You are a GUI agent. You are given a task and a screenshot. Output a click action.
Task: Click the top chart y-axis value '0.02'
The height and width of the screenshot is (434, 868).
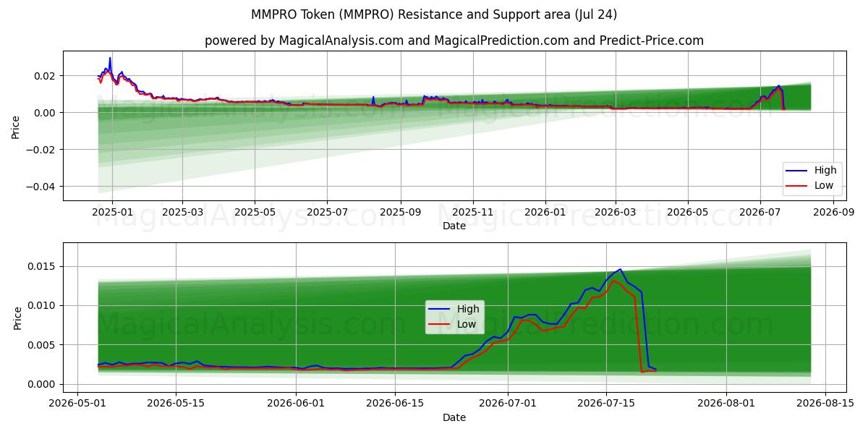coord(46,76)
